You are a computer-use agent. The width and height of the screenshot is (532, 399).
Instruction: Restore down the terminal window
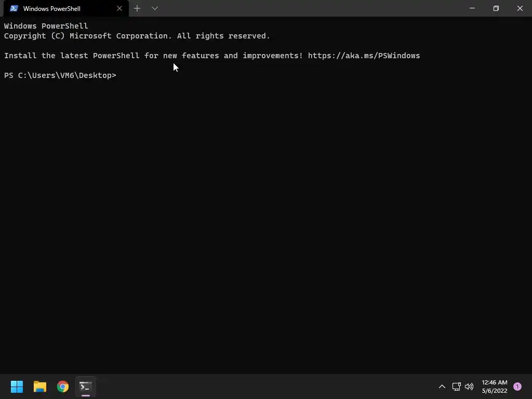(x=496, y=8)
